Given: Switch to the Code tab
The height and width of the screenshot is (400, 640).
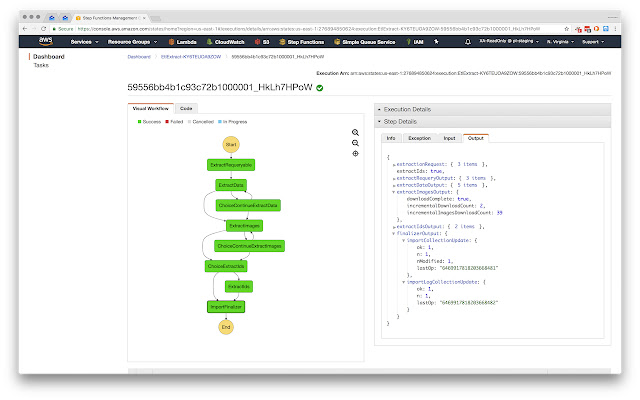Looking at the screenshot, I should click(x=187, y=107).
